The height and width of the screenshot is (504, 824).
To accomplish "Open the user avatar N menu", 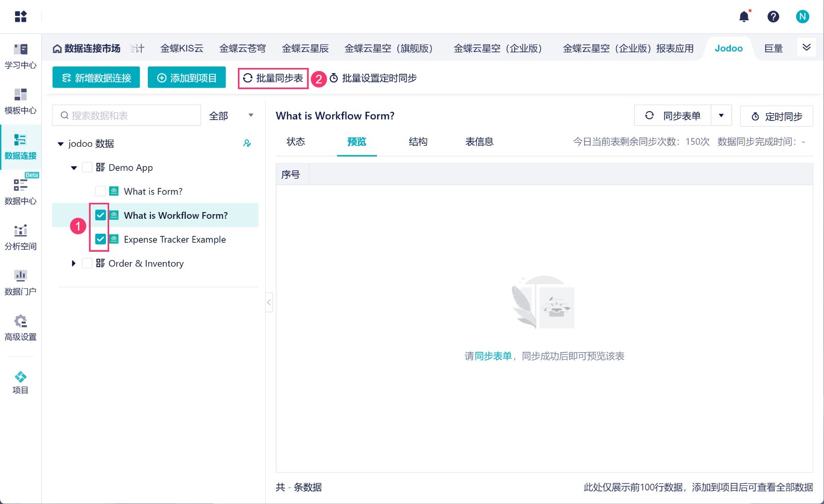I will (802, 16).
